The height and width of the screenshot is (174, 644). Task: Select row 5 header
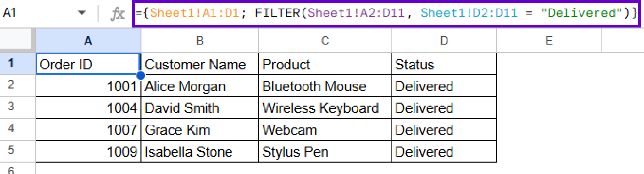[11, 150]
